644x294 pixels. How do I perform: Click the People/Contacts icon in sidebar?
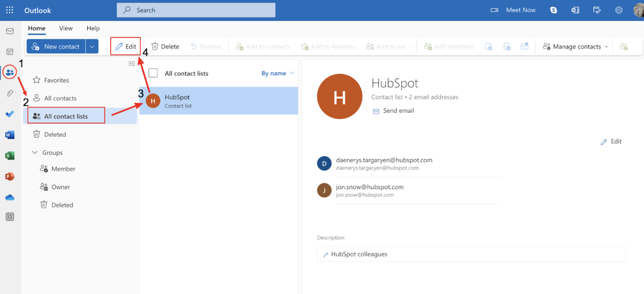click(x=10, y=72)
